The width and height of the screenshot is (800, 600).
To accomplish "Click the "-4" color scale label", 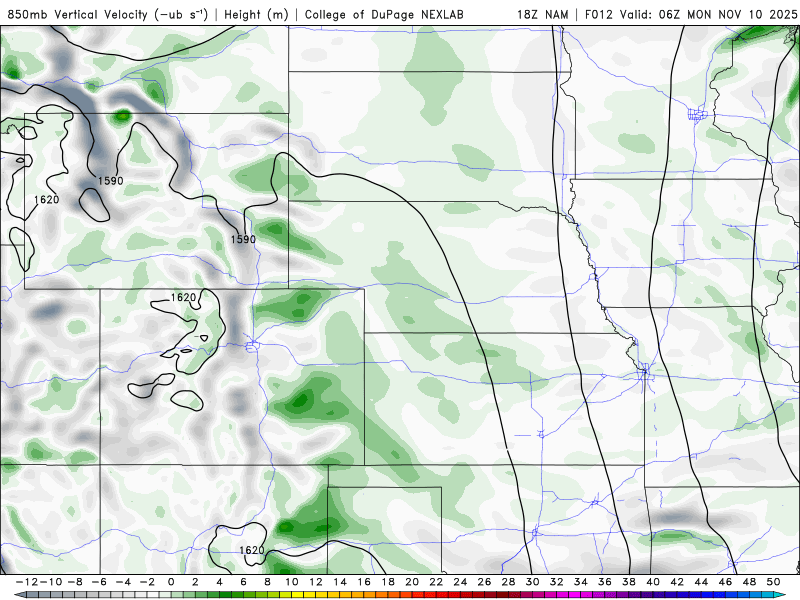I will click(x=122, y=582).
